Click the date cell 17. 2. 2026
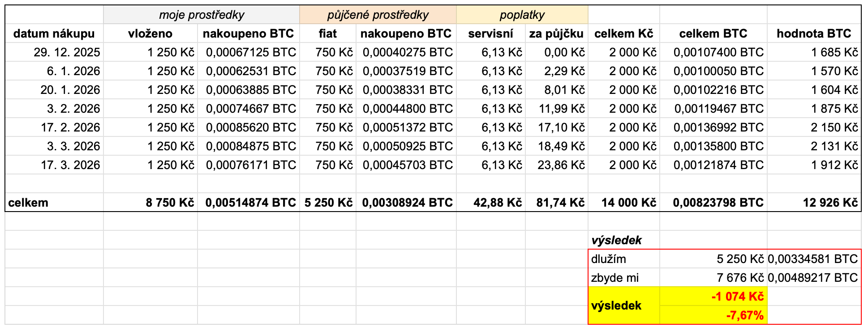The width and height of the screenshot is (868, 331). click(54, 127)
